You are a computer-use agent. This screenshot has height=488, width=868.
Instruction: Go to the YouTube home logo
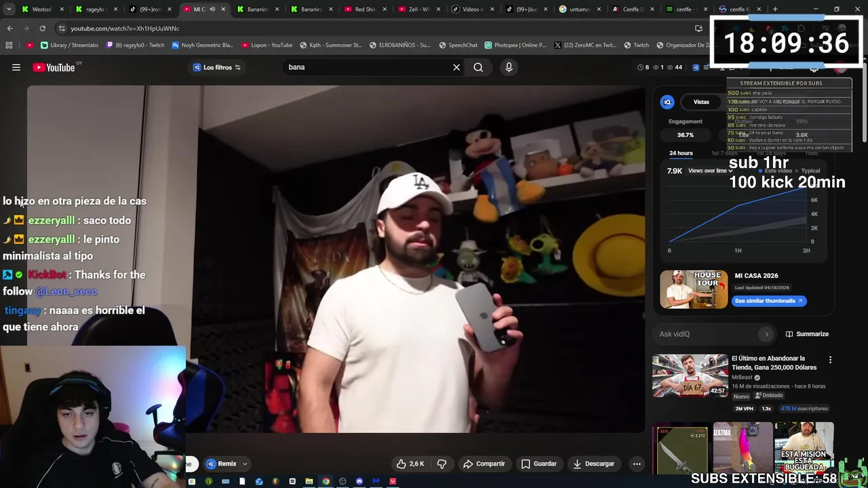(54, 67)
